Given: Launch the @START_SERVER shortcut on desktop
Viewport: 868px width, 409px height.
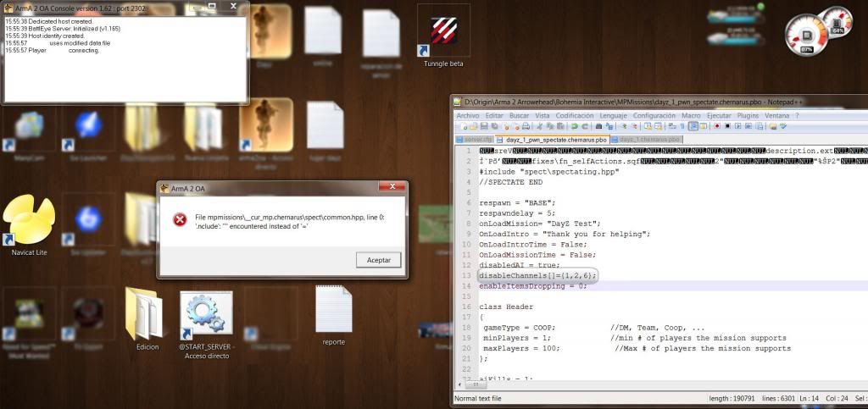Looking at the screenshot, I should [207, 325].
